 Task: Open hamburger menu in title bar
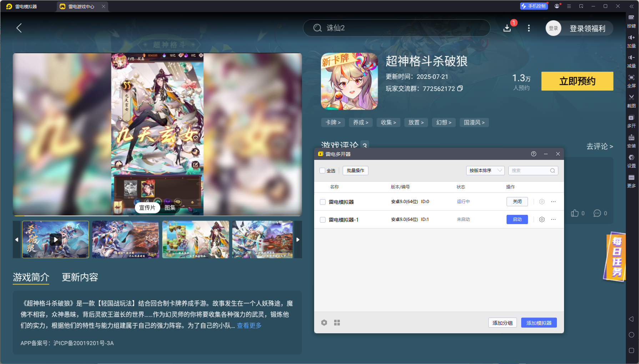569,6
